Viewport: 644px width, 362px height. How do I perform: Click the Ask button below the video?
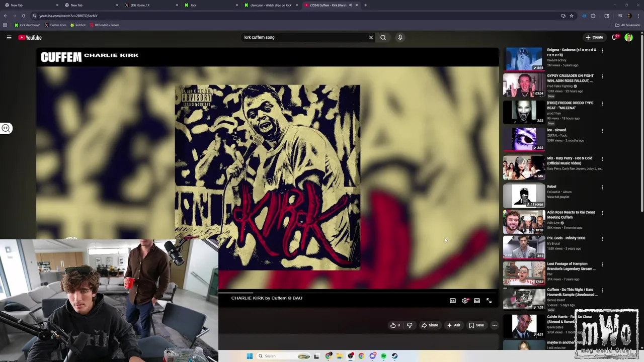(453, 325)
